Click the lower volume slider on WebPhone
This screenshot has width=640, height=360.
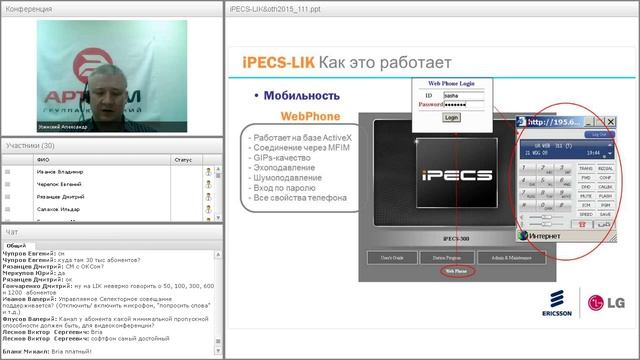546,224
